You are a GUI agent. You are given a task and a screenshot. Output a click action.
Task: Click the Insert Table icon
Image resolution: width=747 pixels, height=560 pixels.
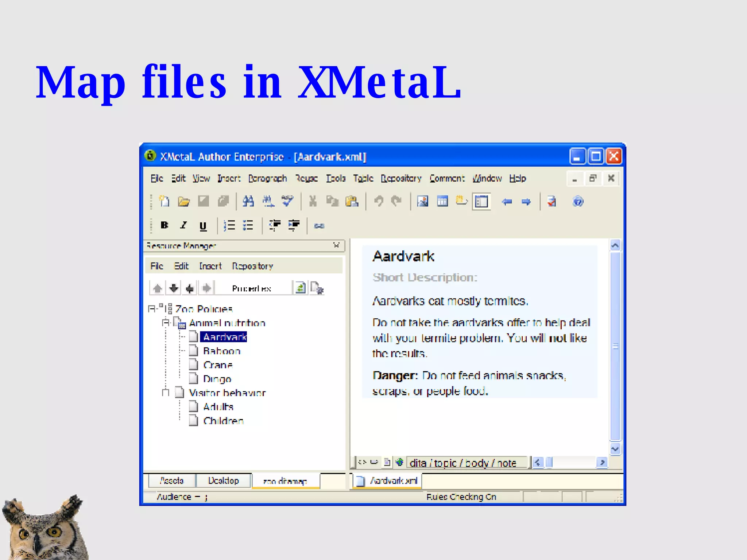click(442, 201)
